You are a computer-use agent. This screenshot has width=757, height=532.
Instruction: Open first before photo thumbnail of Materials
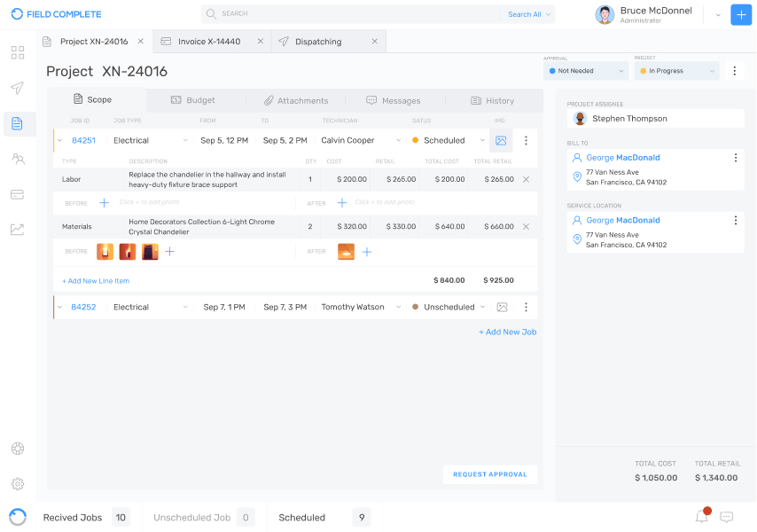pyautogui.click(x=105, y=252)
